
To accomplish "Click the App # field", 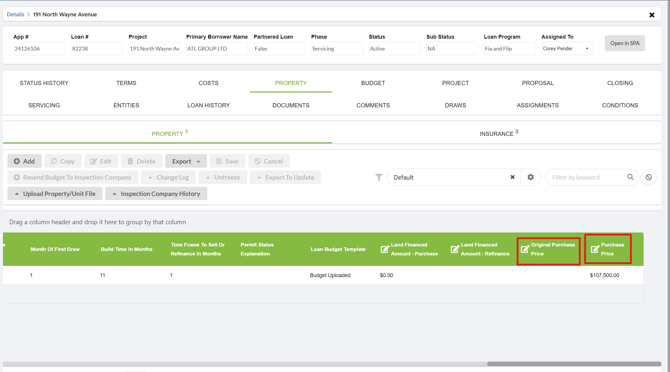I will [x=39, y=49].
